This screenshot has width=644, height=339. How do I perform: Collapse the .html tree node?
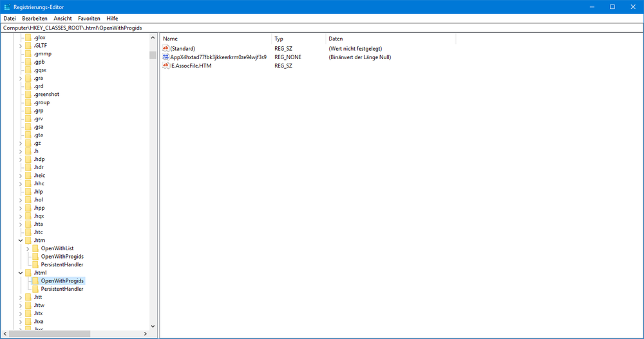(21, 273)
